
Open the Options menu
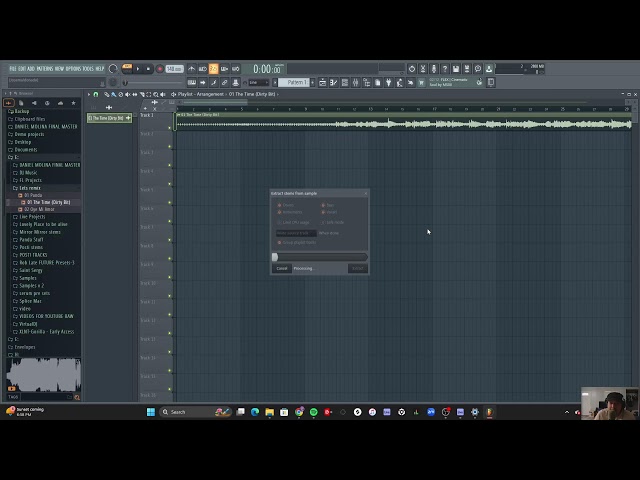point(73,69)
